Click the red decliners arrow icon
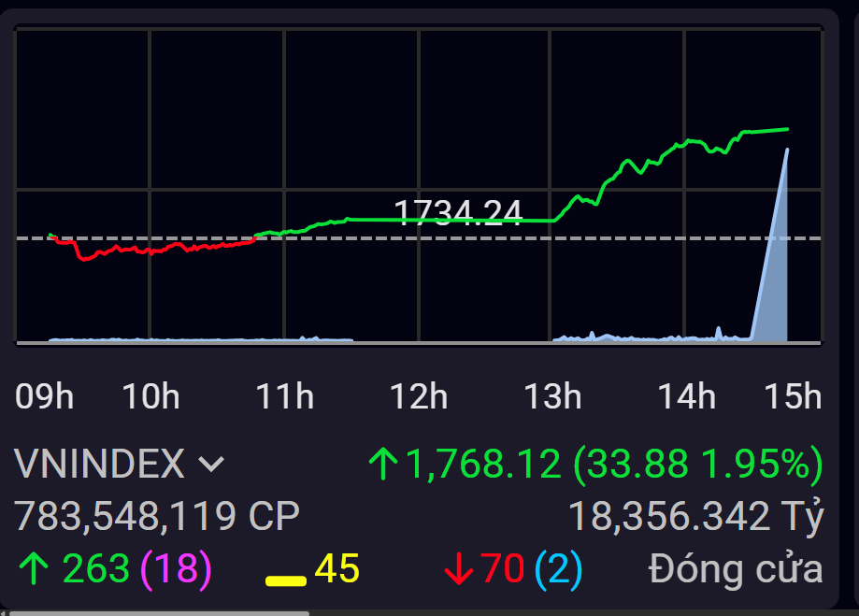859x616 pixels. tap(459, 569)
